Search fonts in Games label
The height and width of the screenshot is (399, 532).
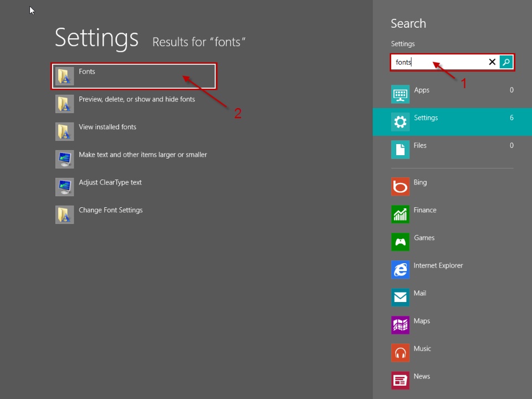click(424, 238)
